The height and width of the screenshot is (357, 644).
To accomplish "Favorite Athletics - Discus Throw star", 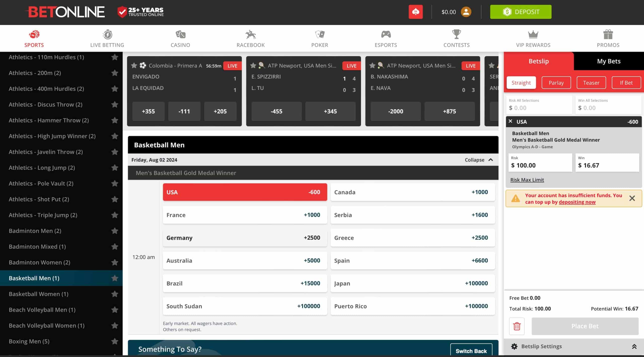I will tap(115, 104).
